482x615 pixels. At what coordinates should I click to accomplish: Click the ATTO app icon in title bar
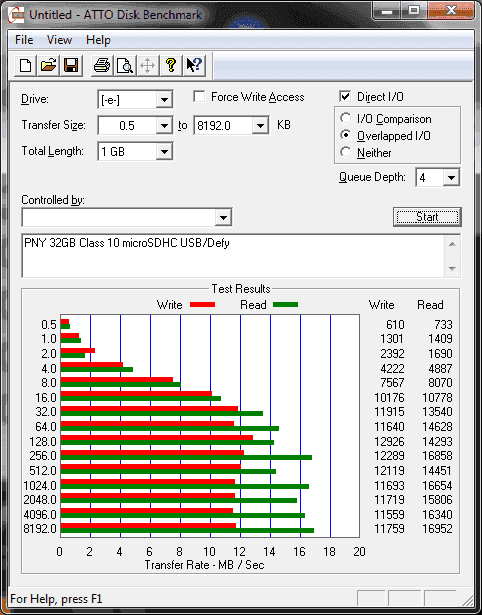point(17,15)
